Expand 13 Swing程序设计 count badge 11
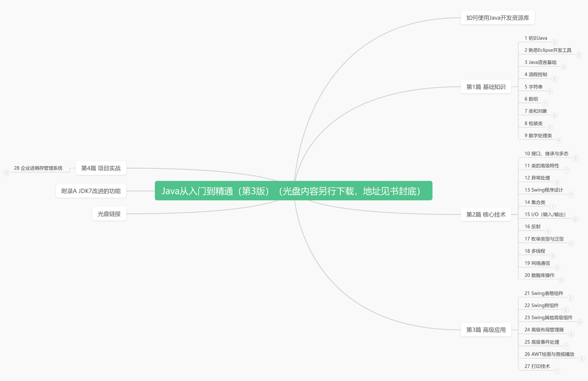The image size is (588, 381). coord(570,195)
